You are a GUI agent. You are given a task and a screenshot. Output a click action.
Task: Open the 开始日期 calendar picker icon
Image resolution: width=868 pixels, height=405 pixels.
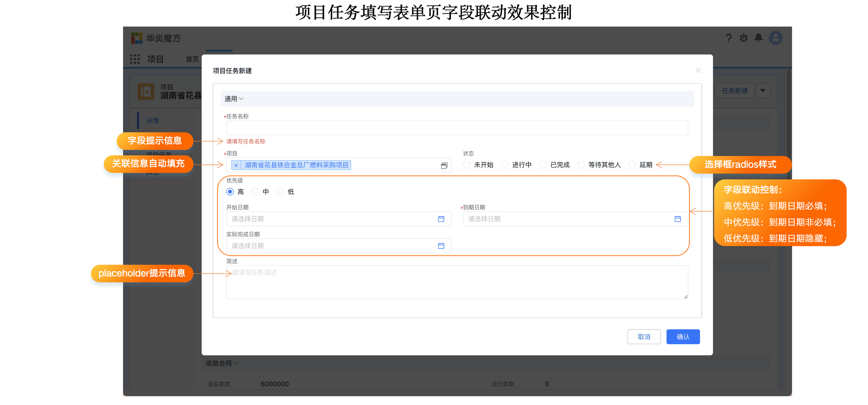coord(442,219)
